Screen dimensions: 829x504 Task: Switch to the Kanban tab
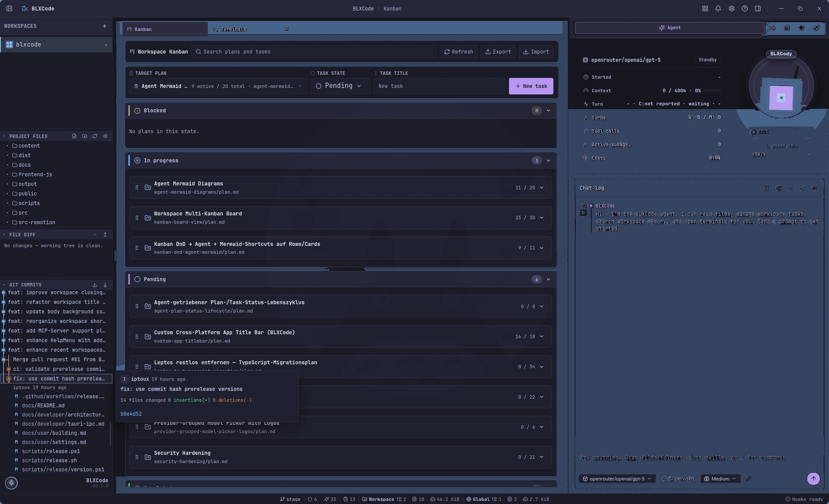click(x=164, y=29)
